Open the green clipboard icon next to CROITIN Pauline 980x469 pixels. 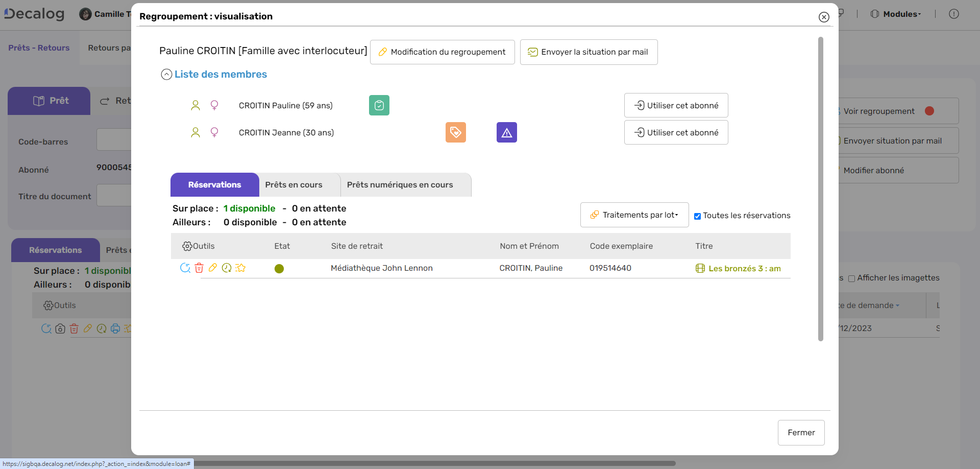[x=379, y=105]
